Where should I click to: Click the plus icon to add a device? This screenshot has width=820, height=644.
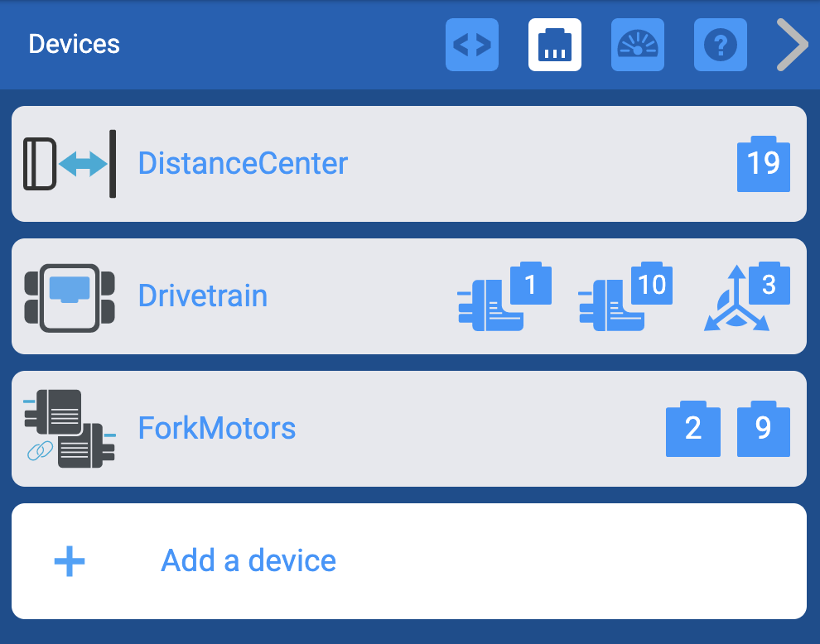pos(69,560)
